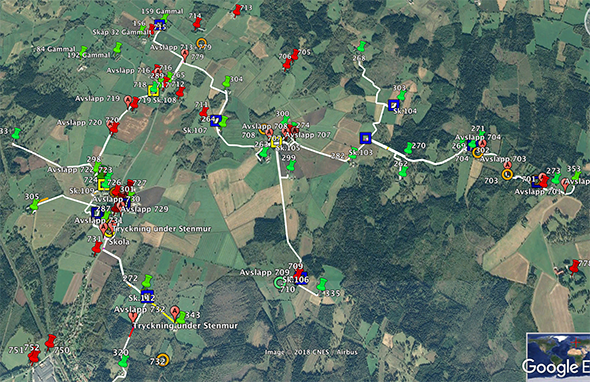Click the green pushpin labeled 270
The image size is (590, 382).
pos(409,148)
